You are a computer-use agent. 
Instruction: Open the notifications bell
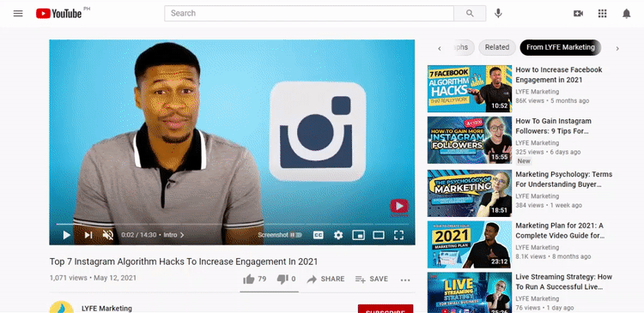[626, 14]
